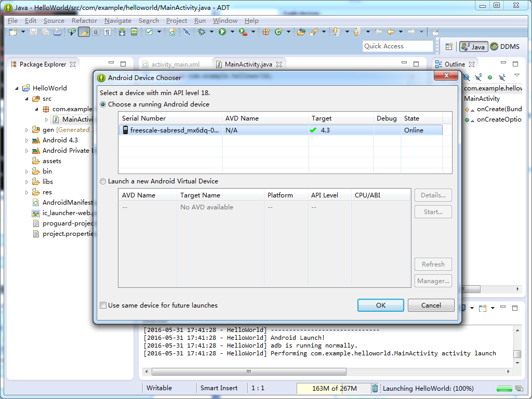Click the Previous Annotation icon
Viewport: 532px width, 399px height.
click(x=356, y=32)
